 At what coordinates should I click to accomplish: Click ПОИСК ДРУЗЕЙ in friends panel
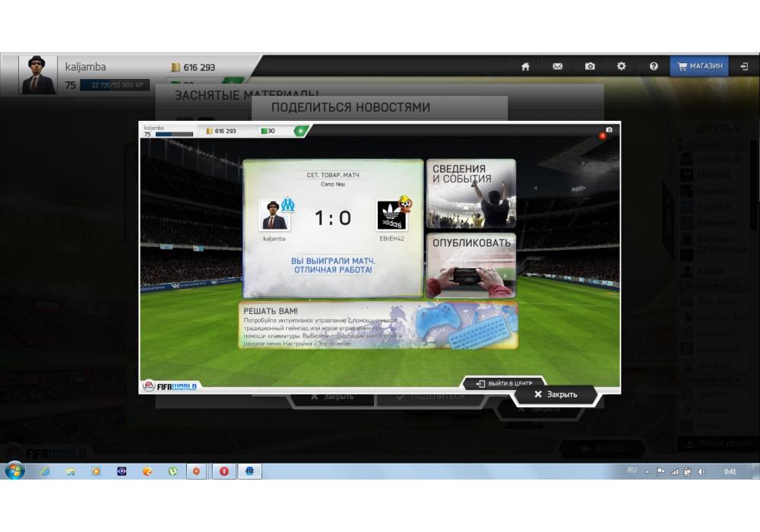pos(719,443)
